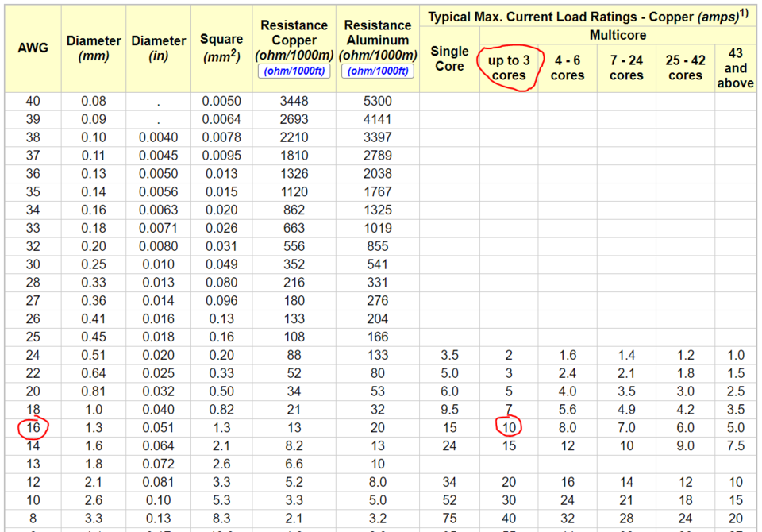This screenshot has height=532, width=762.
Task: Click the copper ohm/1000ft unit button
Action: (x=294, y=71)
